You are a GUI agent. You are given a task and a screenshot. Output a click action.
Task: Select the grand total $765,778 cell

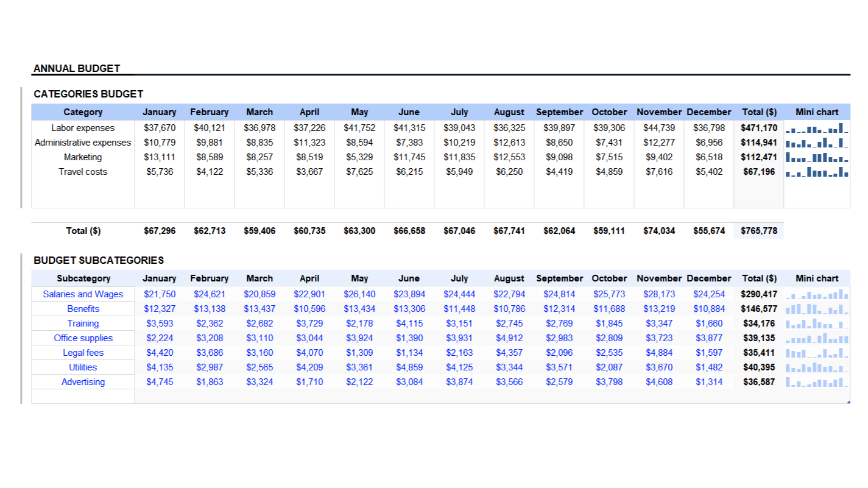(758, 231)
